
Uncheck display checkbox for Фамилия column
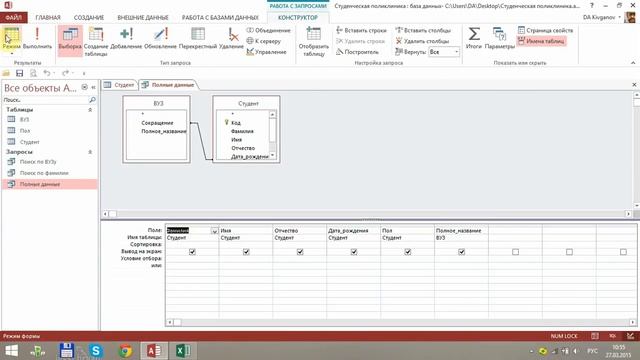(x=192, y=252)
